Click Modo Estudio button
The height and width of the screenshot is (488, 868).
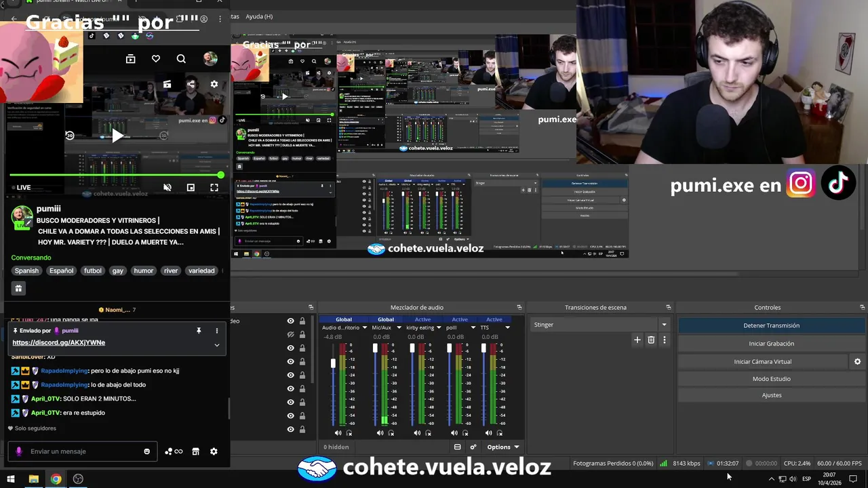(x=771, y=379)
